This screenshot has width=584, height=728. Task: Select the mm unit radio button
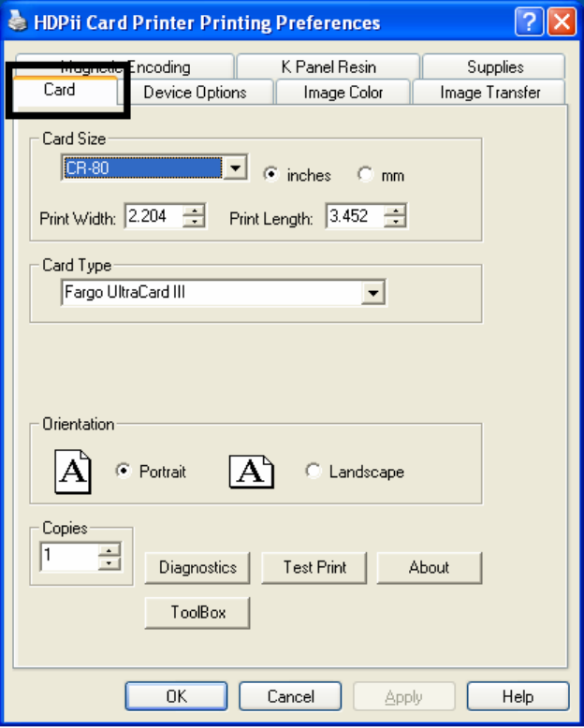365,175
